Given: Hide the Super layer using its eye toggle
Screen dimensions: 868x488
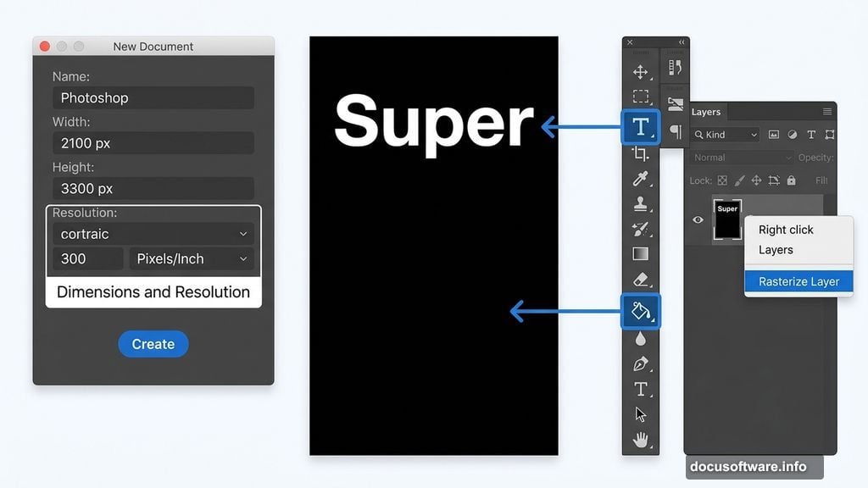Looking at the screenshot, I should coord(698,219).
